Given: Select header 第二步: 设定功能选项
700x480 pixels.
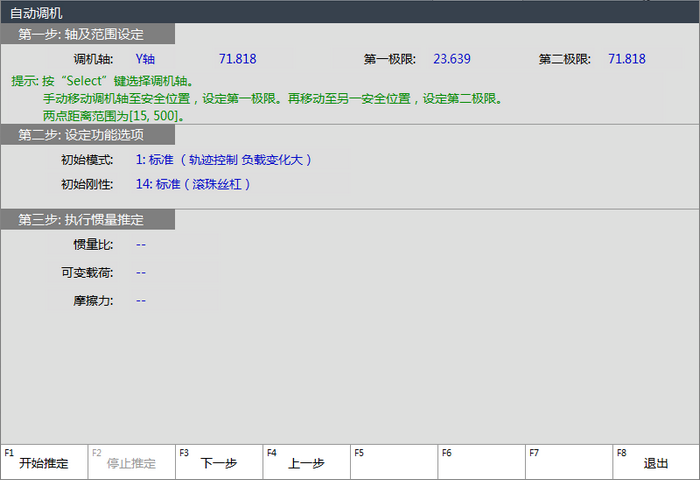Looking at the screenshot, I should click(x=88, y=134).
